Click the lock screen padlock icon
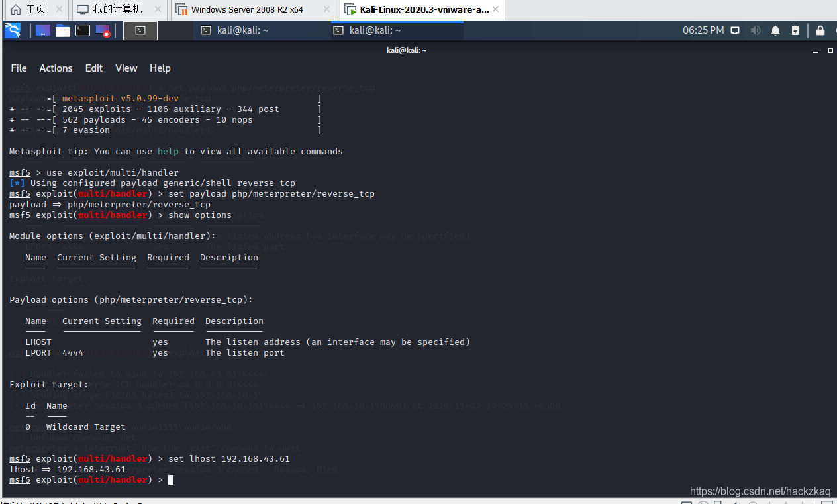837x504 pixels. [820, 30]
